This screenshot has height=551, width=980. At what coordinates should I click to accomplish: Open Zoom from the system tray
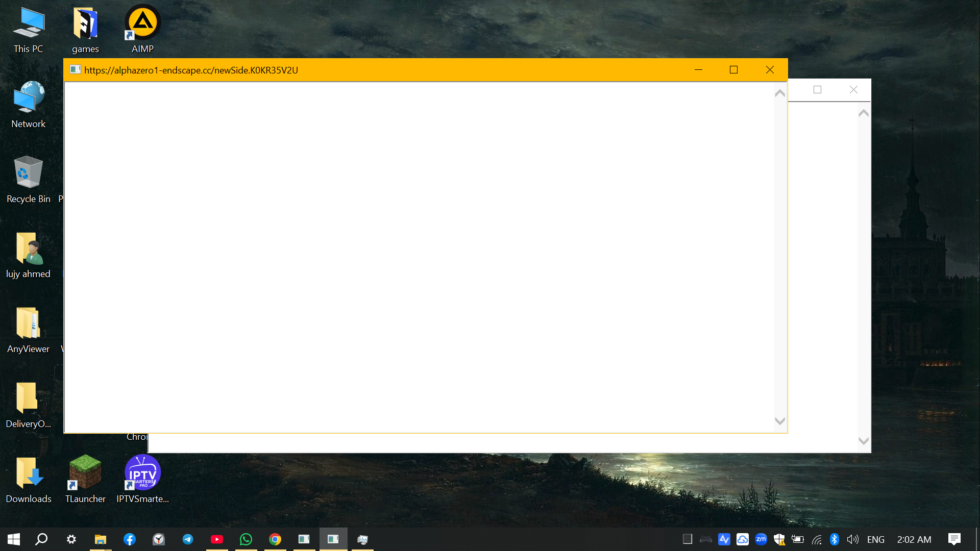(x=761, y=539)
